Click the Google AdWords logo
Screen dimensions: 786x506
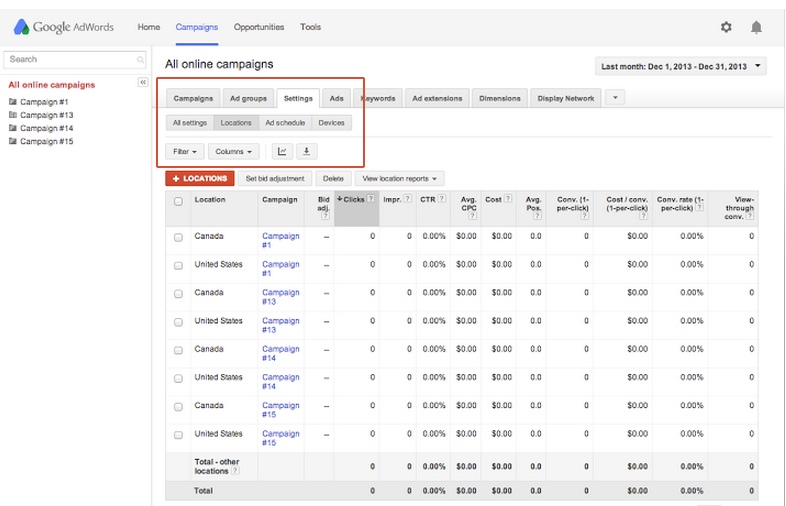[63, 27]
